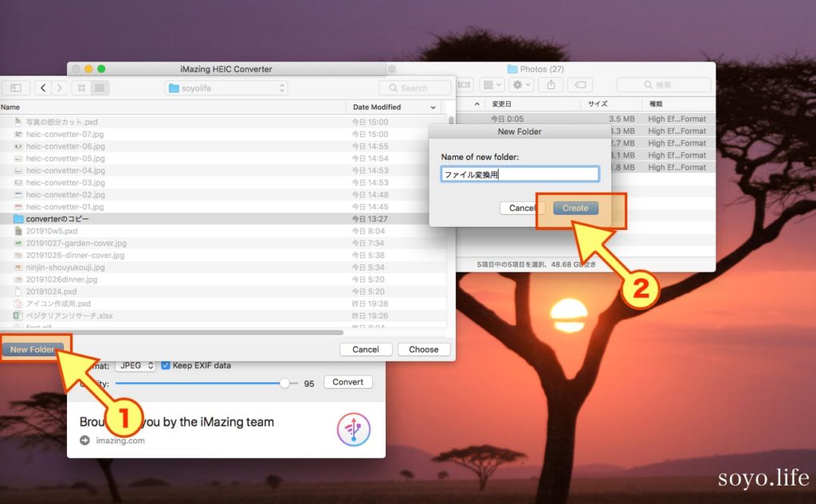Click file 20191024.pxd
The width and height of the screenshot is (816, 504).
(x=52, y=291)
